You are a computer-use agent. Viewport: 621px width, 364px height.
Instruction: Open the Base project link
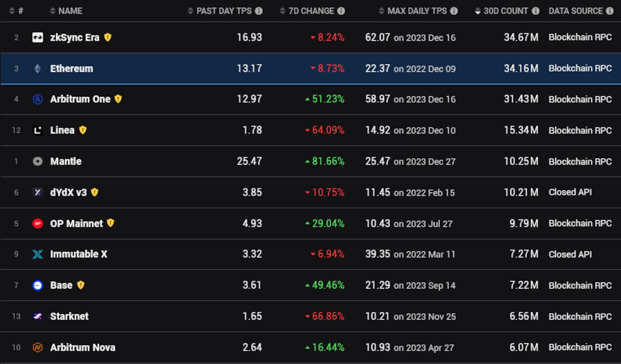tap(61, 285)
